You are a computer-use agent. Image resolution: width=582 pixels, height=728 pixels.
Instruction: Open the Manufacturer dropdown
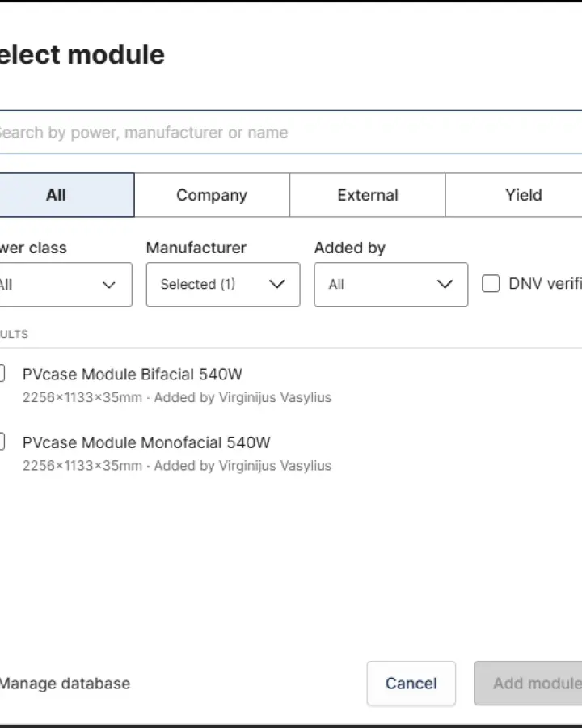coord(223,285)
